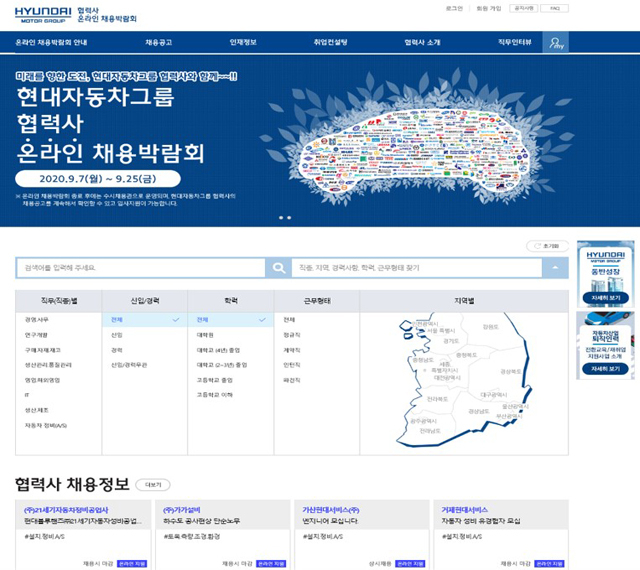
Task: Click 전라북도 region on the map
Action: click(x=437, y=399)
